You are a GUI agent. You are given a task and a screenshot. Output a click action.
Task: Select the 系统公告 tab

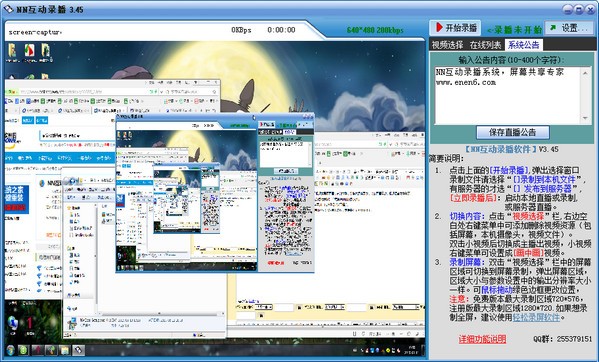pos(523,45)
